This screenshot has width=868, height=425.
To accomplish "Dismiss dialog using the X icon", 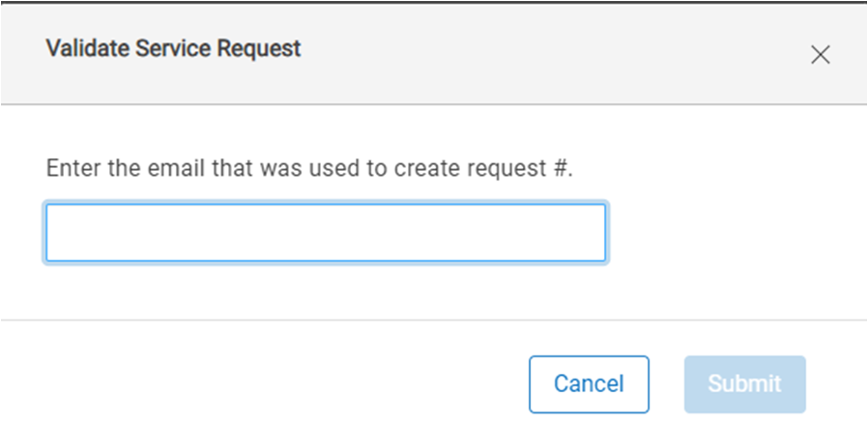I will pyautogui.click(x=820, y=55).
